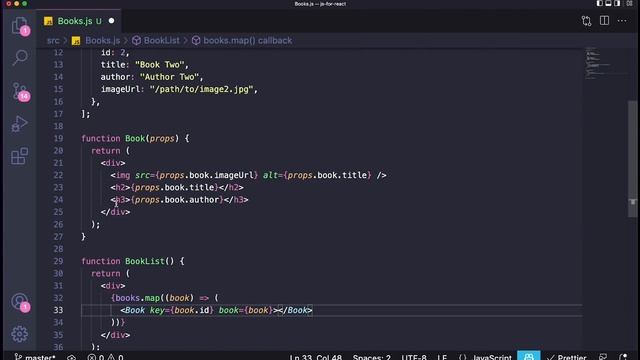Click the Synchronize Changes cloud icon
This screenshot has height=360, width=640.
coord(71,358)
